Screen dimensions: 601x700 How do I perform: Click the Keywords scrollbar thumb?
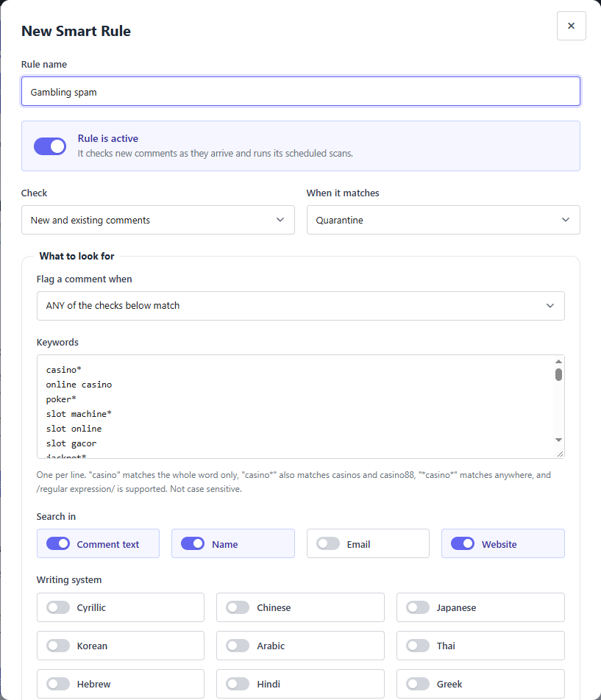click(558, 375)
